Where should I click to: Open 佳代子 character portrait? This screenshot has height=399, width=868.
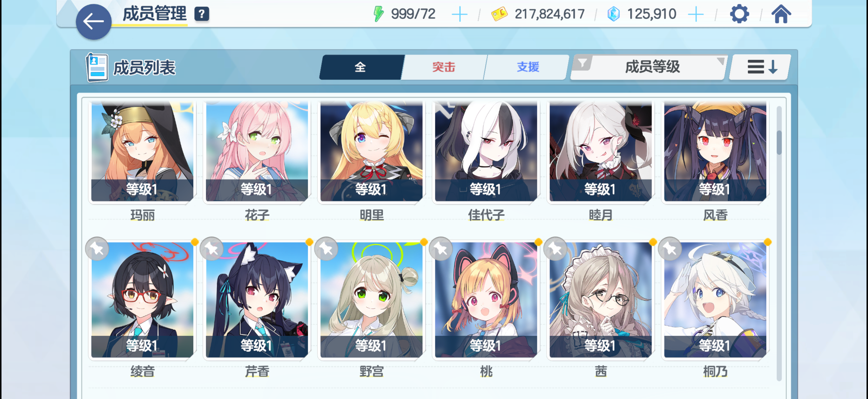(486, 151)
